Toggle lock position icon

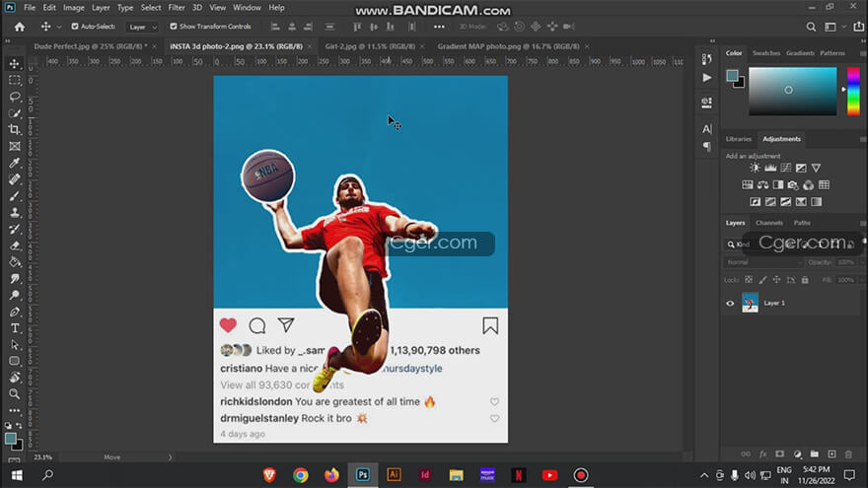[776, 280]
